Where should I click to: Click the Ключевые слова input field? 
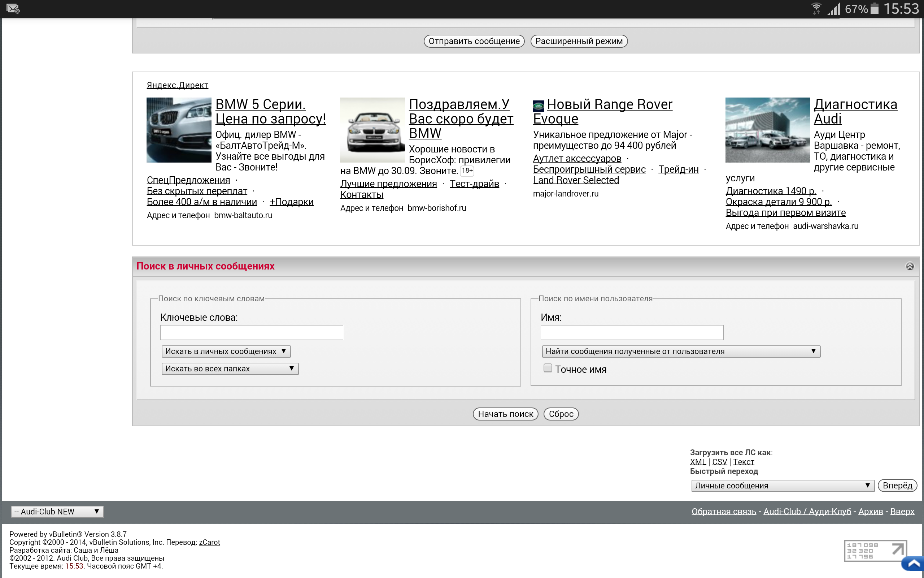[252, 333]
